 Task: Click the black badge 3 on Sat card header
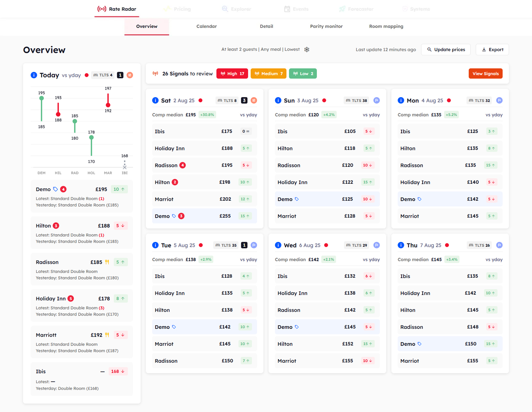[x=244, y=100]
